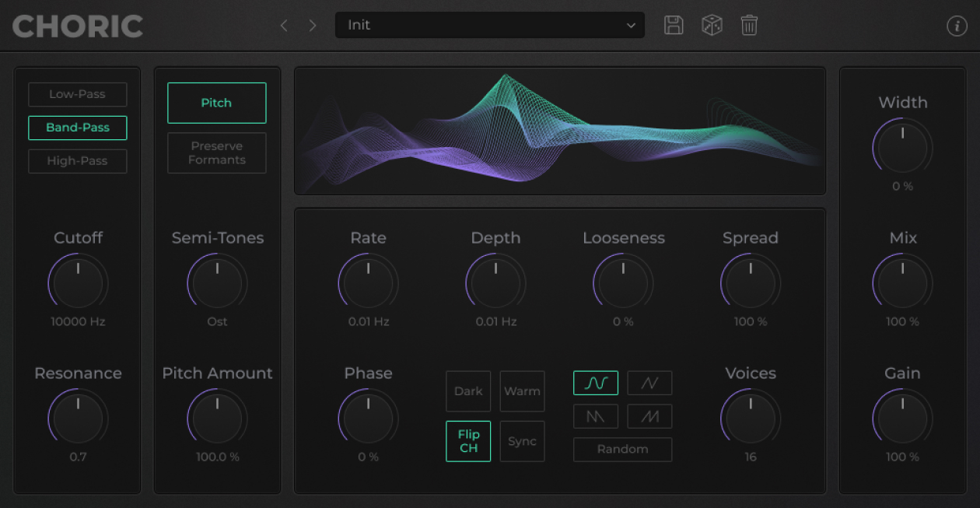Open the Init preset dropdown

coord(490,25)
